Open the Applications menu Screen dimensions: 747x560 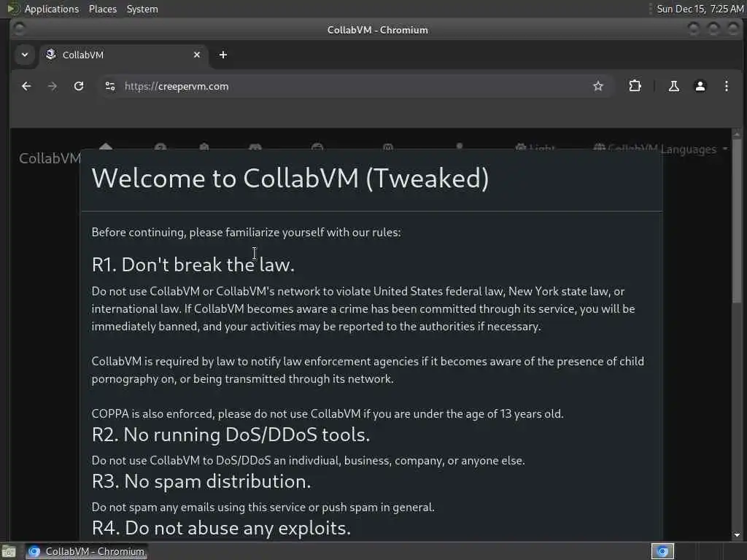tap(52, 9)
